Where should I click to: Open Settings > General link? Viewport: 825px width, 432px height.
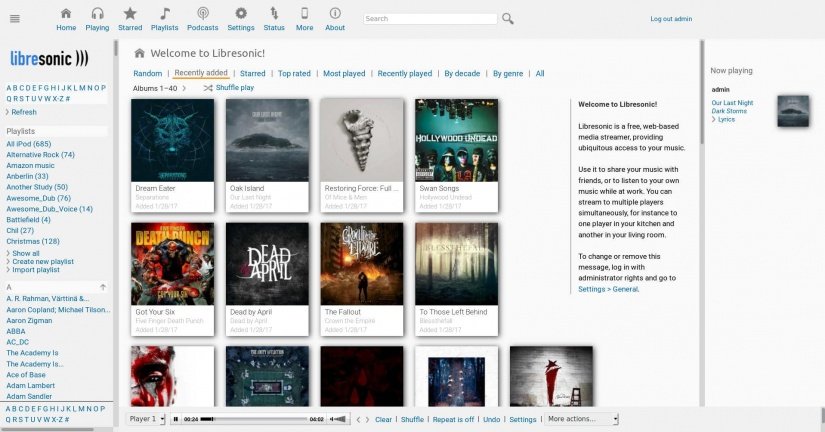[608, 289]
